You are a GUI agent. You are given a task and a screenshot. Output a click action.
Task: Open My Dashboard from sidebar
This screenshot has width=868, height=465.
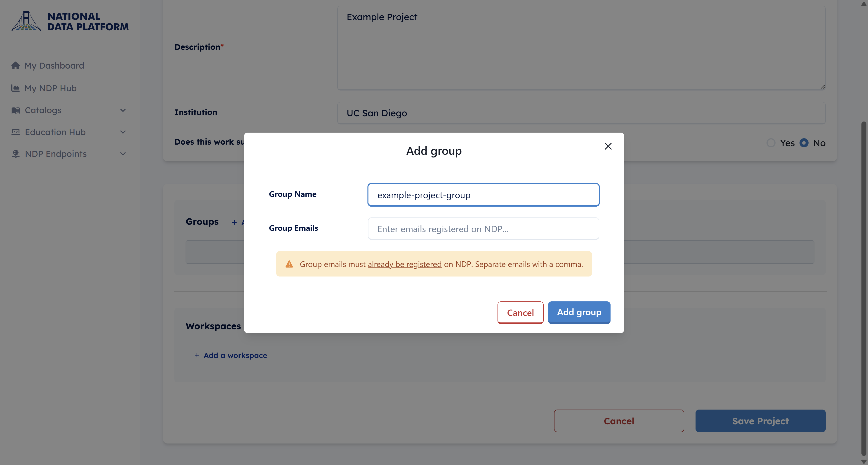[x=54, y=65]
